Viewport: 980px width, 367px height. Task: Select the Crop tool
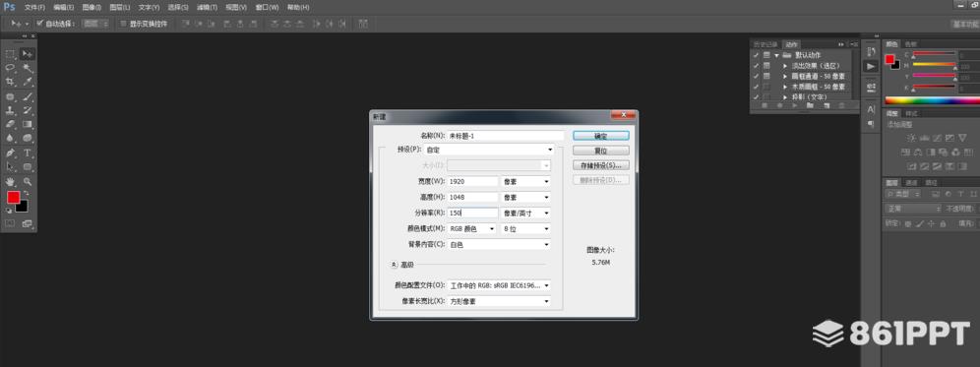coord(11,82)
